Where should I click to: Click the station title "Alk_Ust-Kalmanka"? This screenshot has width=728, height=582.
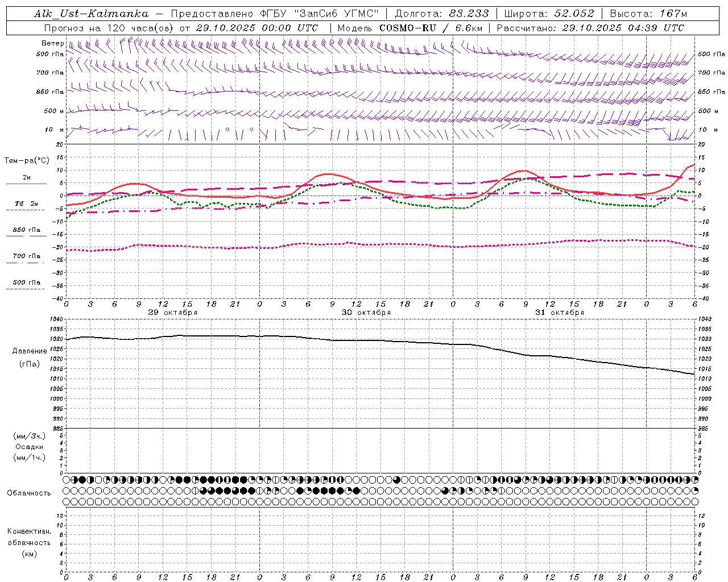91,14
